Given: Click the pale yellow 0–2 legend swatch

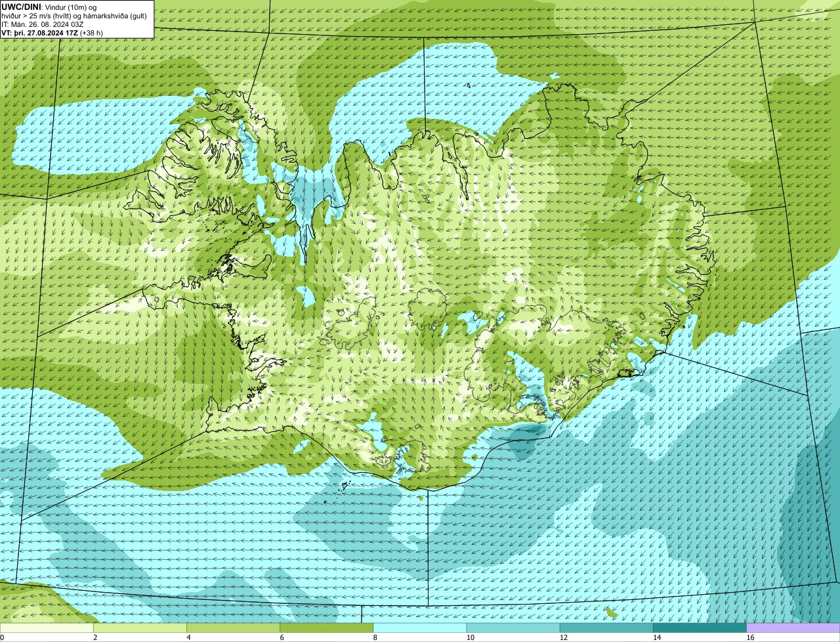Looking at the screenshot, I should point(47,628).
